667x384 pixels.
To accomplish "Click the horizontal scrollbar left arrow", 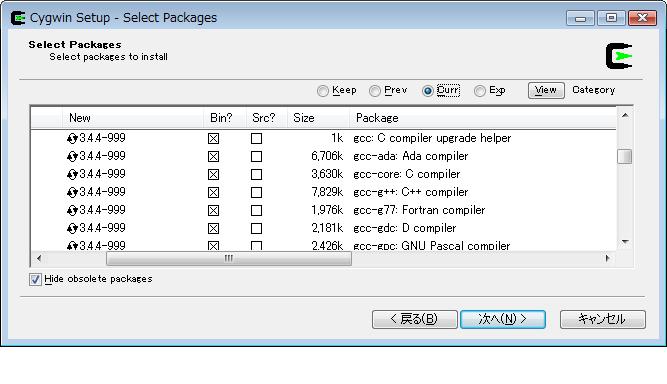I will [x=39, y=258].
